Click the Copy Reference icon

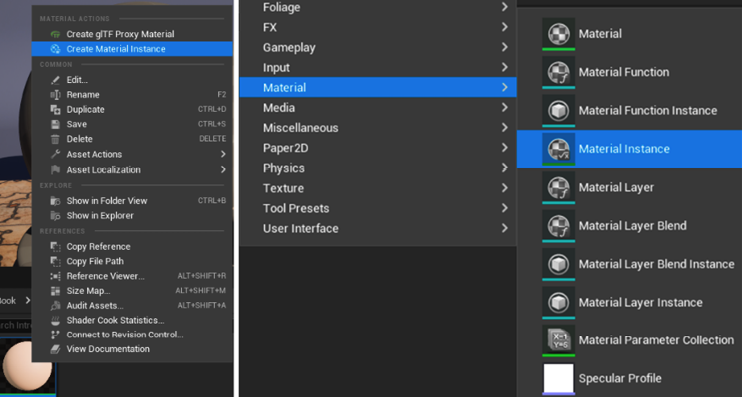pyautogui.click(x=55, y=247)
